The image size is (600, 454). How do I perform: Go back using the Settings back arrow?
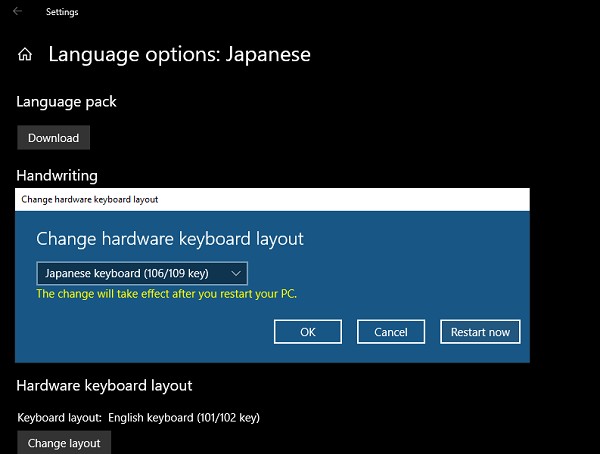point(17,11)
